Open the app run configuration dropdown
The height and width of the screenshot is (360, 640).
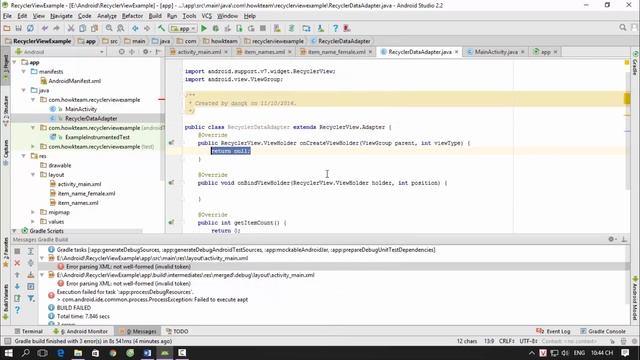[x=183, y=29]
